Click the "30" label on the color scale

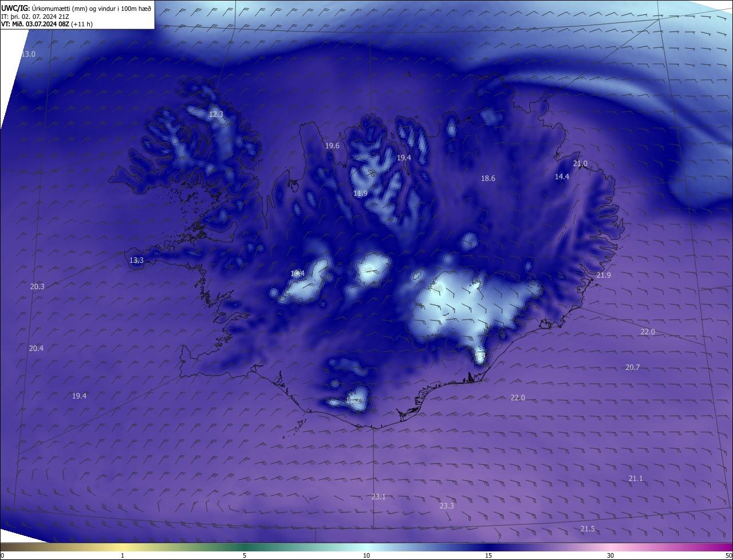(x=610, y=555)
